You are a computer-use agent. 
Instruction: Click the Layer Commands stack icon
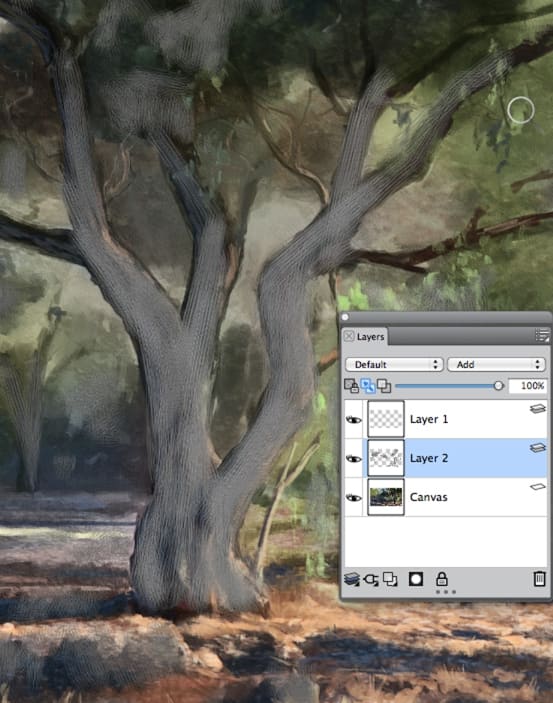352,579
